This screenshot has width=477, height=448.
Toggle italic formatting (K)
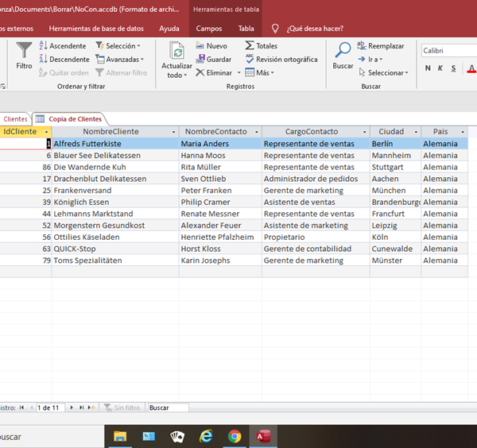point(440,68)
